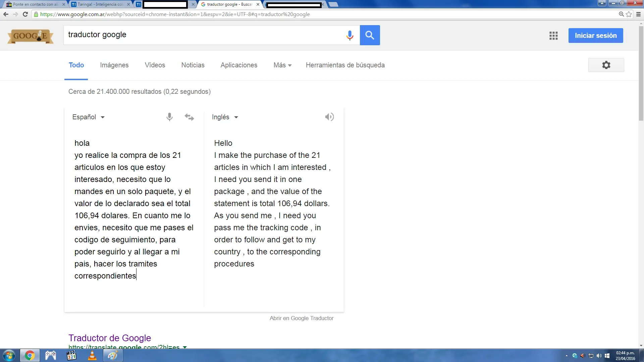Image resolution: width=644 pixels, height=362 pixels.
Task: Open the Español source language dropdown
Action: (x=89, y=117)
